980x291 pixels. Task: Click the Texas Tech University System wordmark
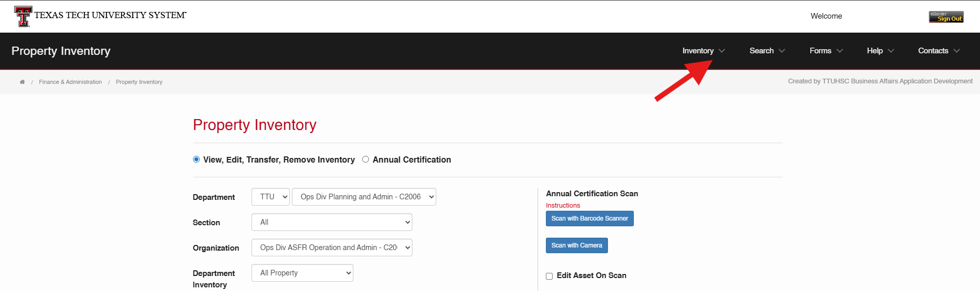pyautogui.click(x=111, y=16)
